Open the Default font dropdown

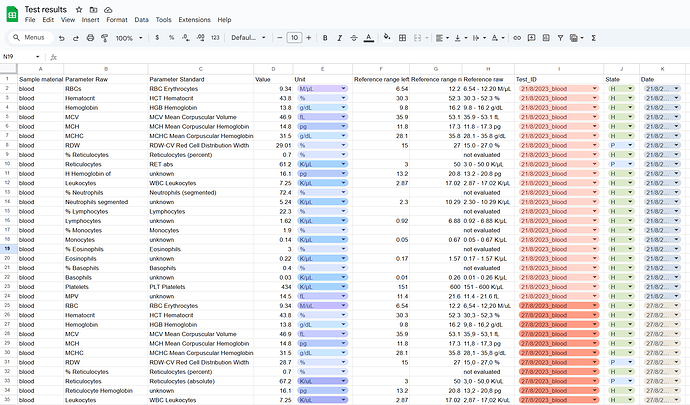point(248,38)
